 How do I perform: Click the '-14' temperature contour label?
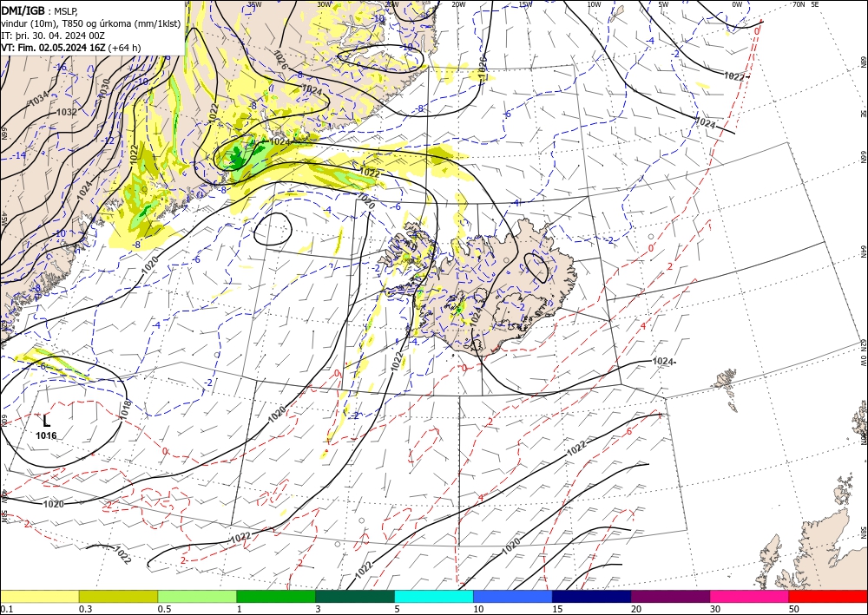pos(20,155)
